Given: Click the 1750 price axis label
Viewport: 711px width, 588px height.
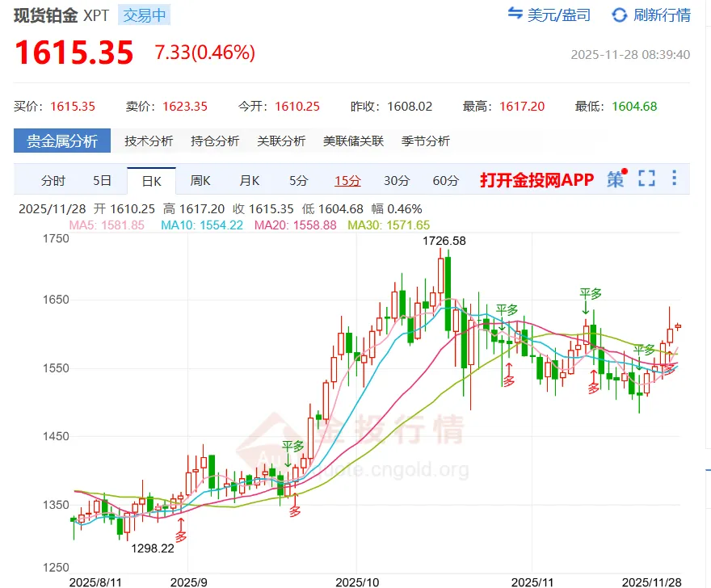Looking at the screenshot, I should 56,238.
